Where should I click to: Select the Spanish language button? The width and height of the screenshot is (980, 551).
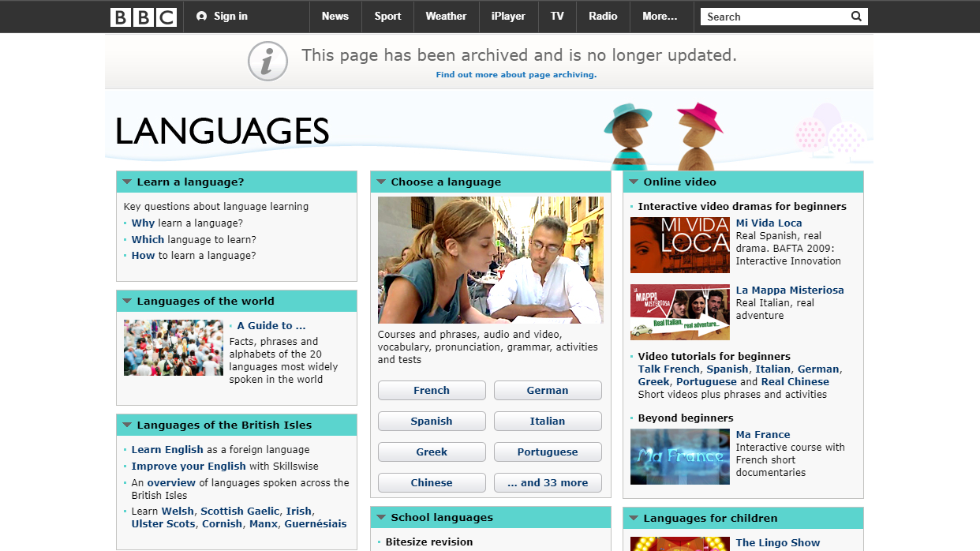[x=432, y=422]
